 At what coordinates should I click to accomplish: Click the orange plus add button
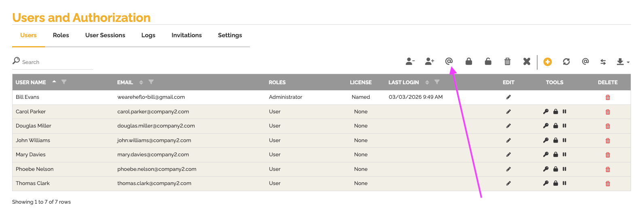547,62
